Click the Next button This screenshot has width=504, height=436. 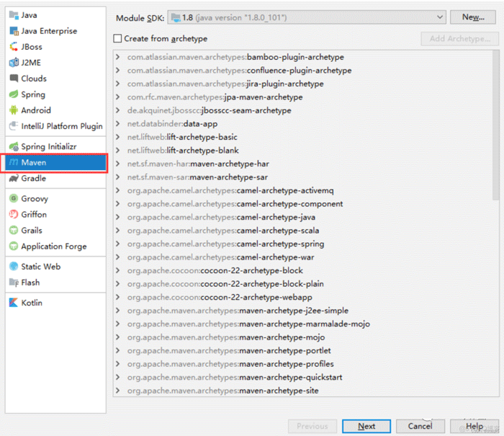point(366,426)
